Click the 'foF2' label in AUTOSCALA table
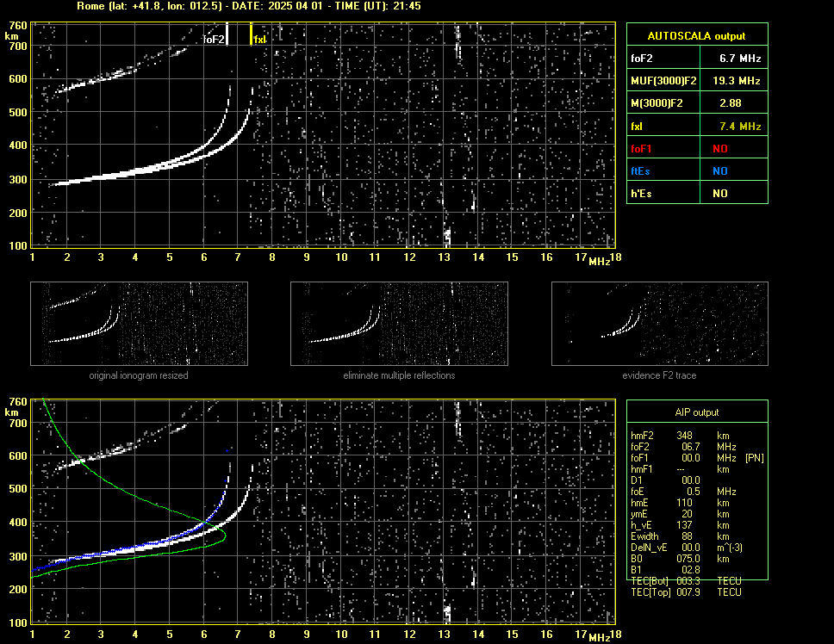This screenshot has width=834, height=644. pyautogui.click(x=642, y=59)
